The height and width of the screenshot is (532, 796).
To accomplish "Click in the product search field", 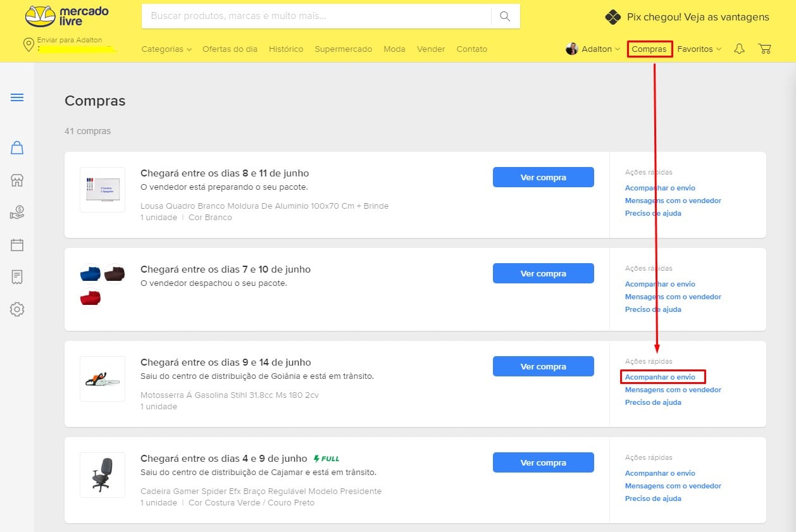I will coord(316,16).
